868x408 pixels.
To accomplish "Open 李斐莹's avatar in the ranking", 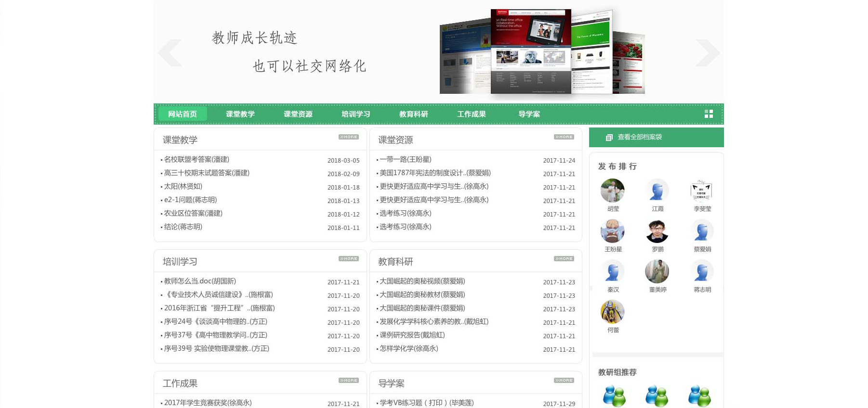I will point(701,191).
